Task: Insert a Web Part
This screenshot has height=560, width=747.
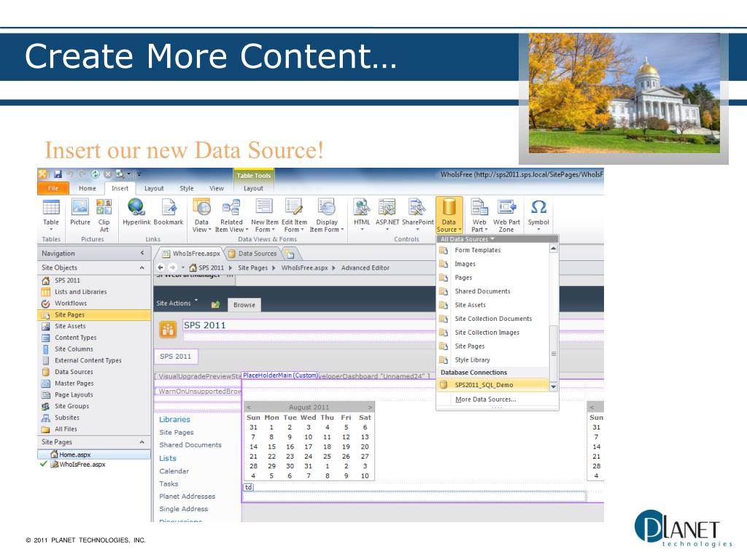Action: coord(479,215)
